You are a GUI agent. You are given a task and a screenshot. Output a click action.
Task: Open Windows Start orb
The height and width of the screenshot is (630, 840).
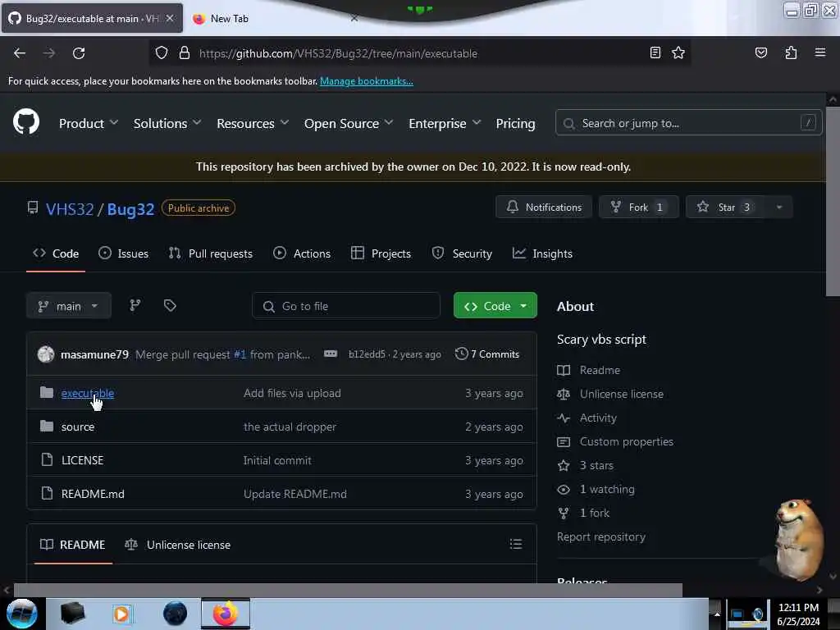pos(21,614)
